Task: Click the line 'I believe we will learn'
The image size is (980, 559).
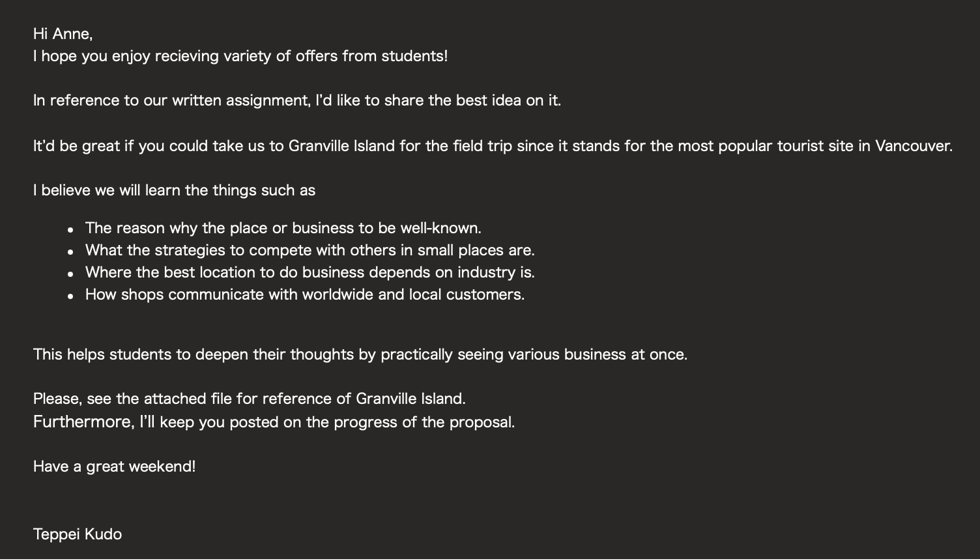Action: point(174,190)
